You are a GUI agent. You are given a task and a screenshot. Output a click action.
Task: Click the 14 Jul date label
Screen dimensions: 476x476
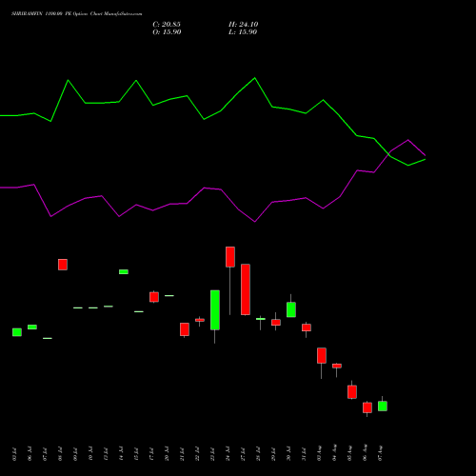(x=121, y=453)
